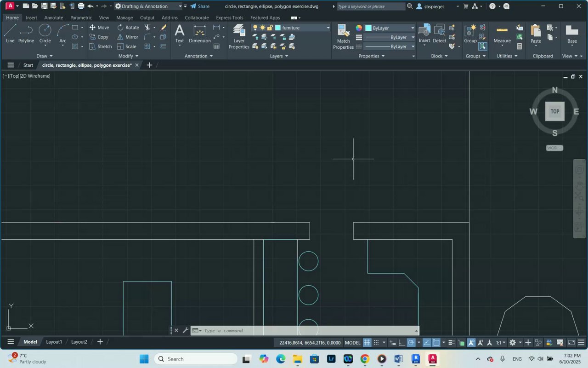Click the Table icon in Annotation

tap(216, 46)
